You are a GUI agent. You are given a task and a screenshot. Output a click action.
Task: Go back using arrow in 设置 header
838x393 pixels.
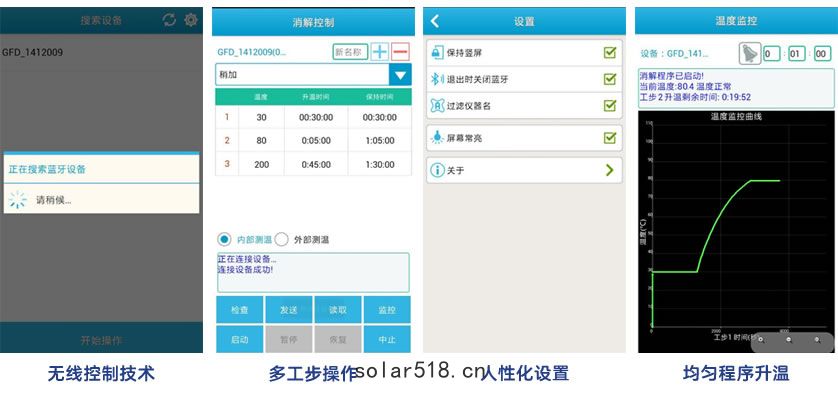pos(435,21)
